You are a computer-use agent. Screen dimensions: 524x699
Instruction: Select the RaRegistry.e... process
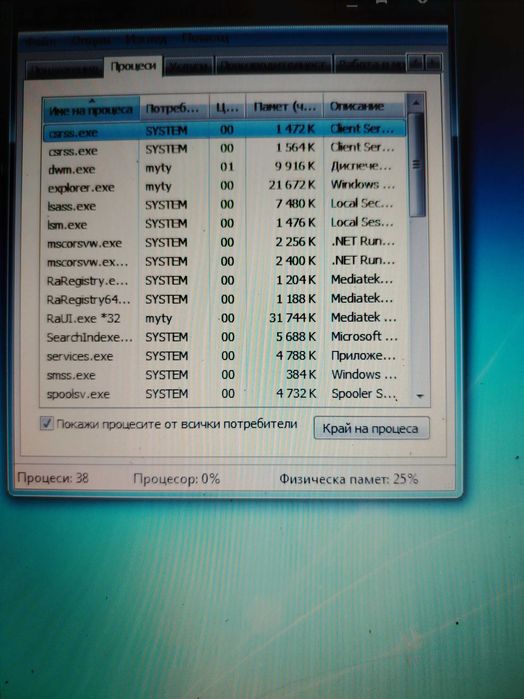coord(224,280)
